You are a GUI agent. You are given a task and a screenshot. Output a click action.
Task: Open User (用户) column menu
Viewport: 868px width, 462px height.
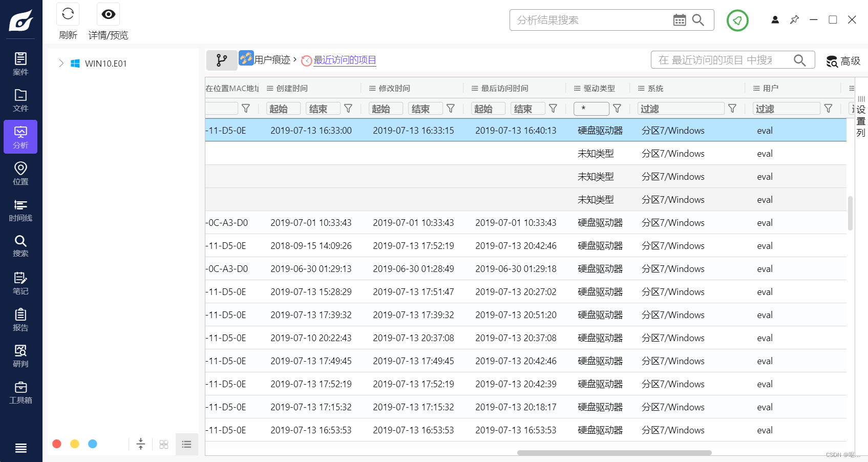click(x=756, y=89)
